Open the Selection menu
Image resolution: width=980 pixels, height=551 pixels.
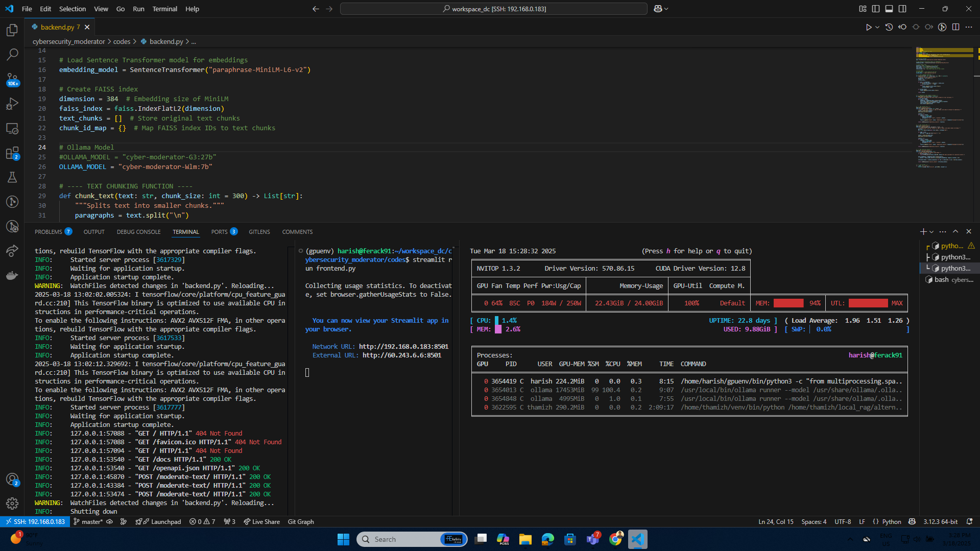pyautogui.click(x=73, y=9)
